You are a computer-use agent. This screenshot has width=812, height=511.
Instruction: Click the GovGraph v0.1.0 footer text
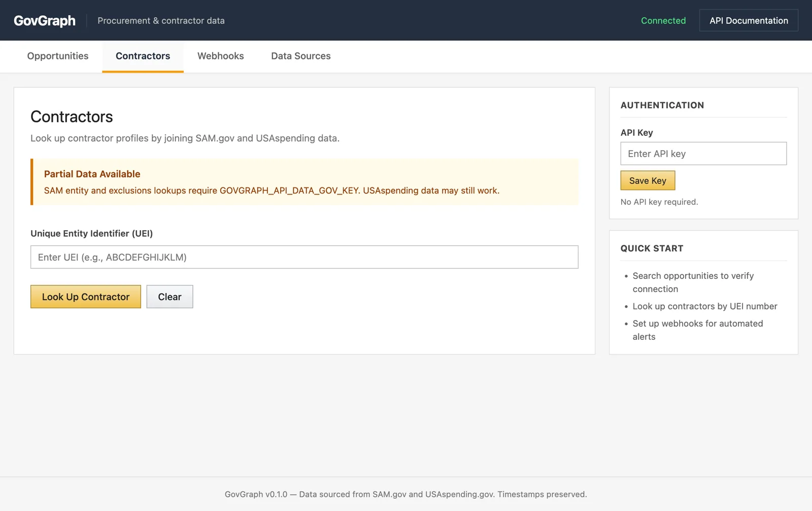pyautogui.click(x=406, y=494)
